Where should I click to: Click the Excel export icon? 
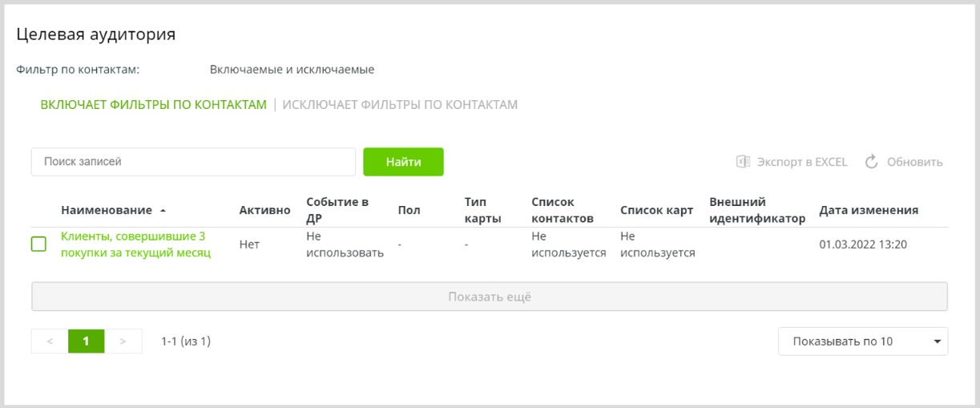pyautogui.click(x=743, y=162)
